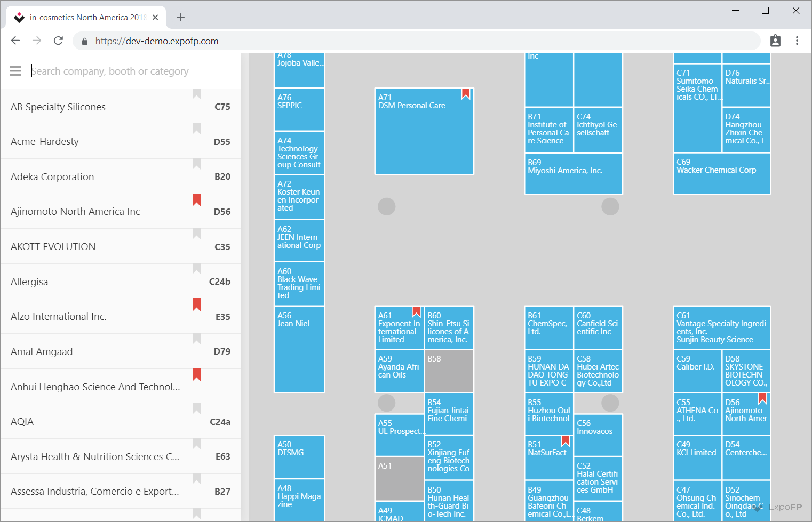Select booth C69 Wacker Chemical Corp

(722, 174)
